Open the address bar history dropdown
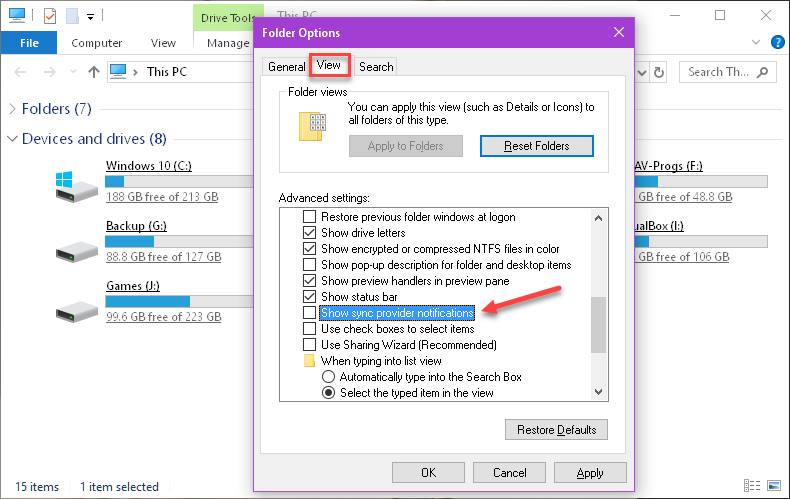The height and width of the screenshot is (499, 790). pos(641,73)
